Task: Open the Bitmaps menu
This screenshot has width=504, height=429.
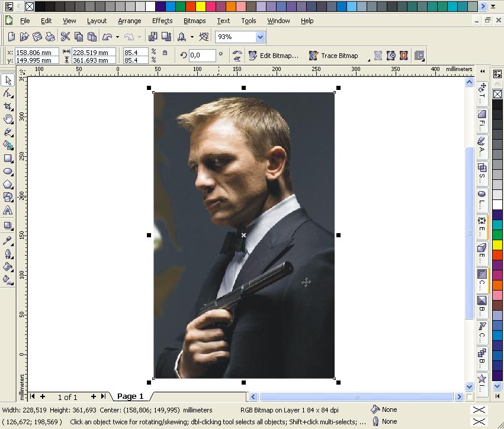Action: coord(194,21)
